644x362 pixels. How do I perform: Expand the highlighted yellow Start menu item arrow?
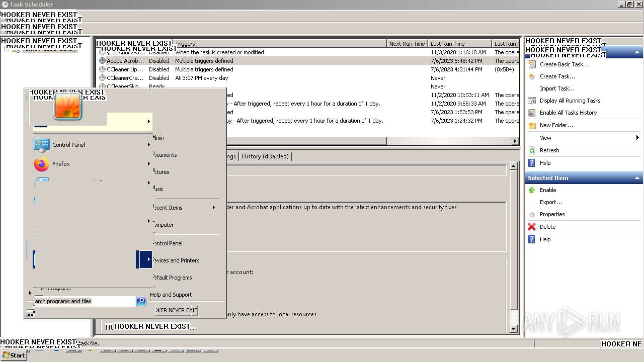(148, 121)
